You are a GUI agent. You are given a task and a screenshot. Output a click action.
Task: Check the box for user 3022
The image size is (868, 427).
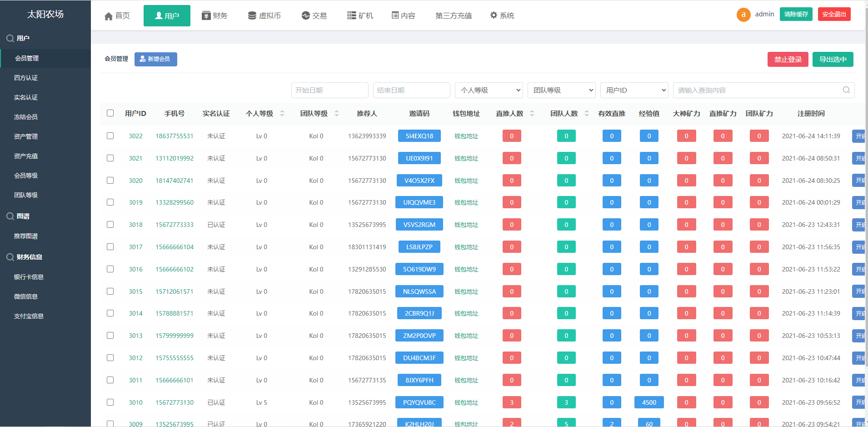pos(110,136)
